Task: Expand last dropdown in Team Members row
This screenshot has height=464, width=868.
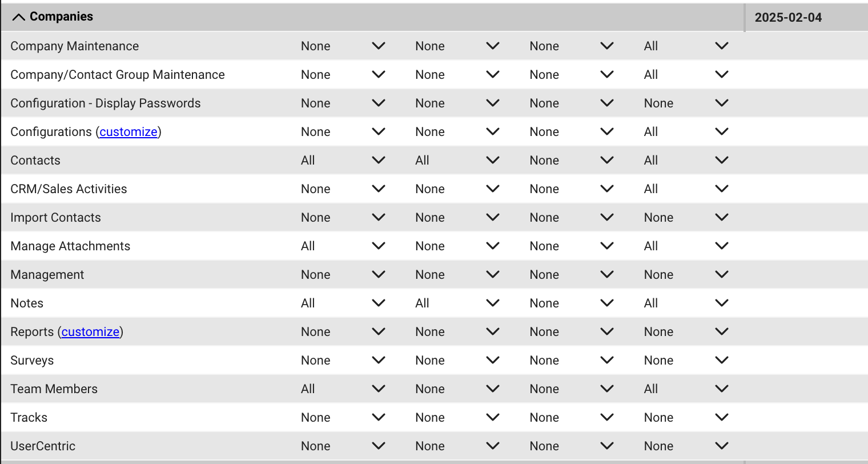Action: tap(685, 389)
